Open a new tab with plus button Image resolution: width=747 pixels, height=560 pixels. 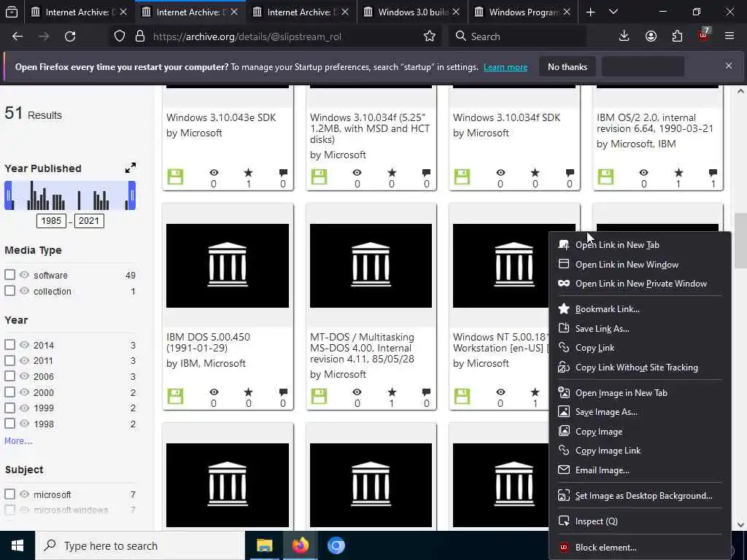pos(590,12)
